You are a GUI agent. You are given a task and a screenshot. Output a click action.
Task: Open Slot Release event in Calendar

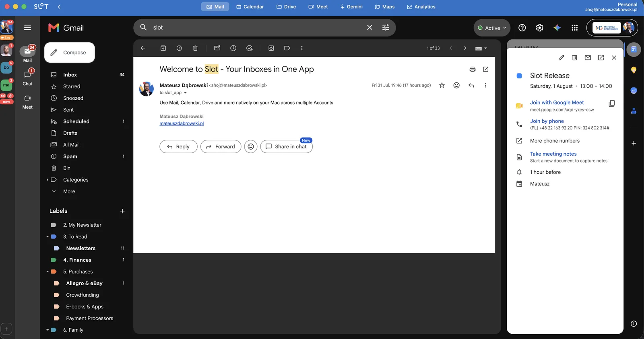(x=601, y=58)
